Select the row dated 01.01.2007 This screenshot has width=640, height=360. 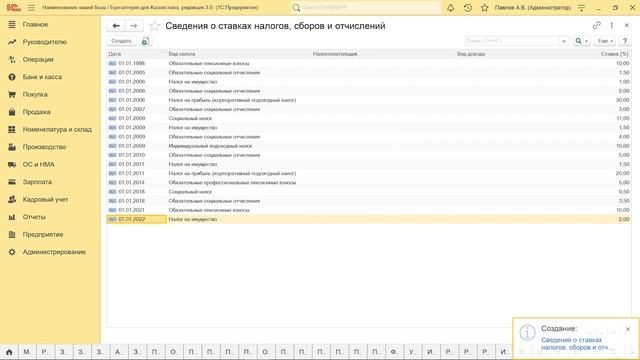point(369,109)
